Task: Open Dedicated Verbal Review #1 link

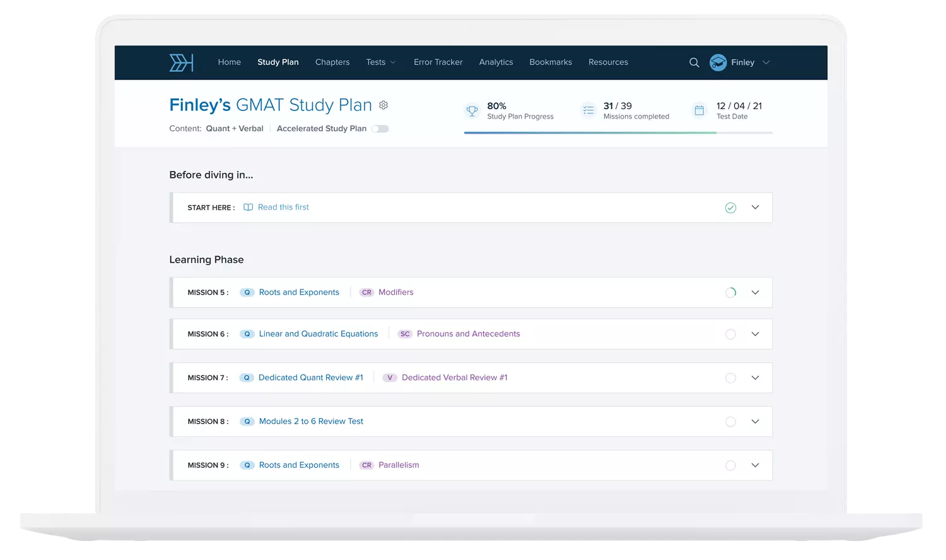Action: coord(455,378)
